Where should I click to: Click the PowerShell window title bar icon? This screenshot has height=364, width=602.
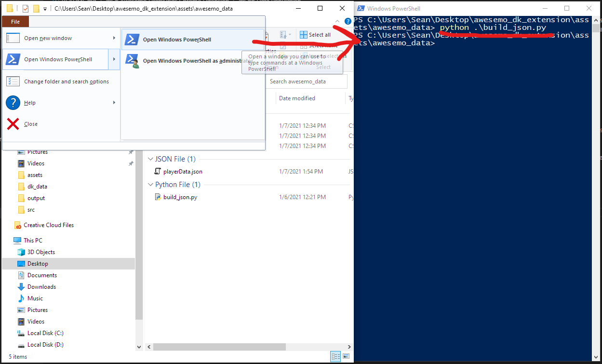[361, 8]
